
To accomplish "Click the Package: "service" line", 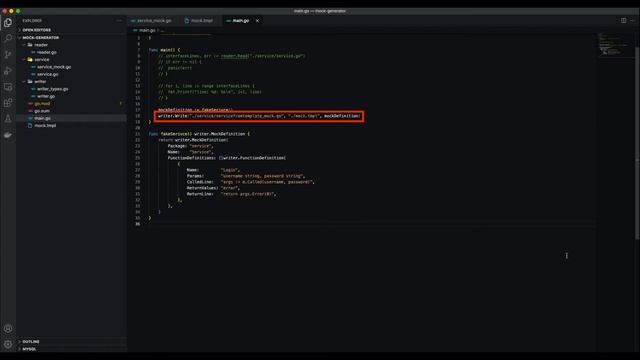I will pos(190,146).
